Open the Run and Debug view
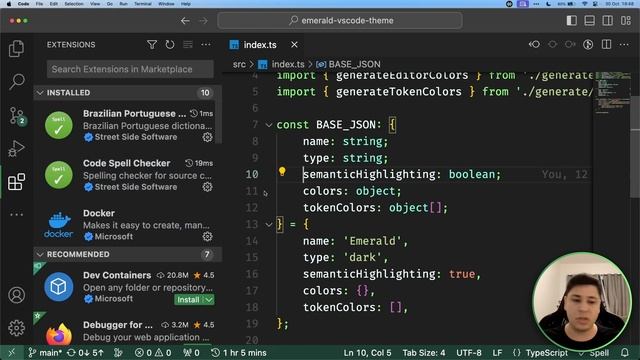 click(16, 149)
